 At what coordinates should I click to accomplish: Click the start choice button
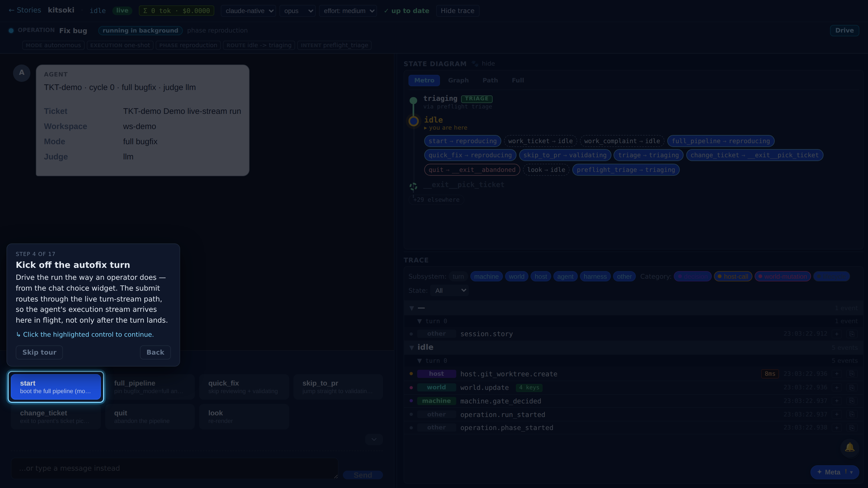[56, 387]
